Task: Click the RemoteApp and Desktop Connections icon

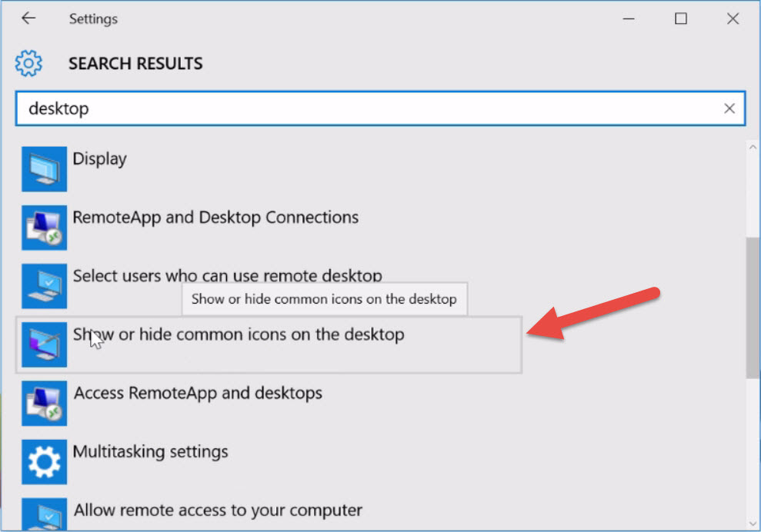Action: 44,228
